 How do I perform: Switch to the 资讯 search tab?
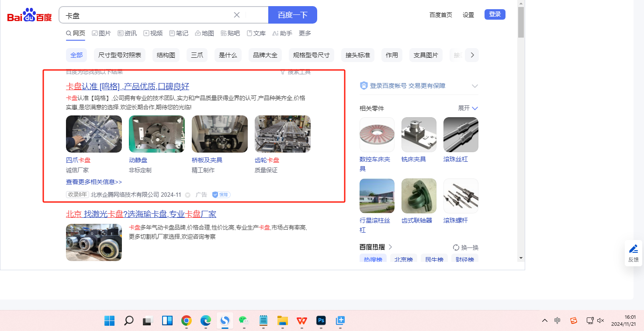[127, 33]
